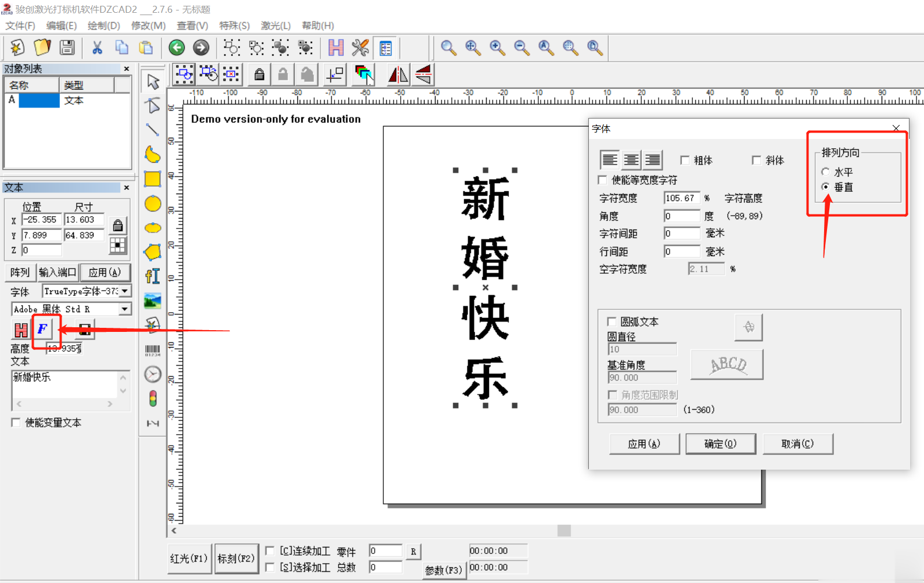Viewport: 924px width, 583px height.
Task: Click 应用(A) in the font dialog
Action: [x=644, y=444]
